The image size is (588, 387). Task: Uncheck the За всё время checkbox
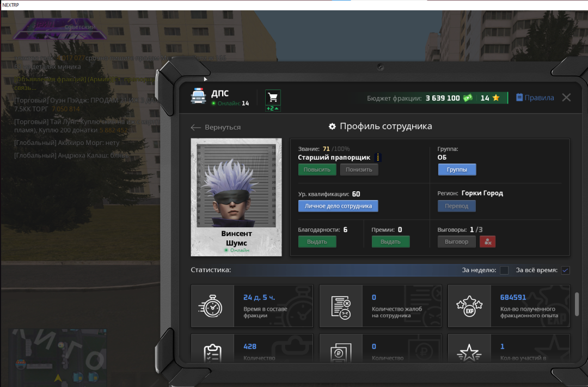pyautogui.click(x=566, y=270)
